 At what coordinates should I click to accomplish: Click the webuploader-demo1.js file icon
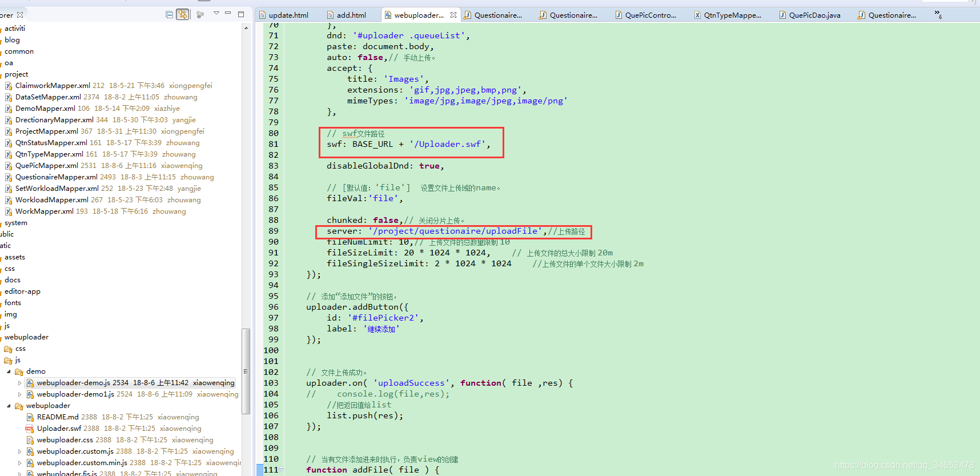[x=30, y=394]
